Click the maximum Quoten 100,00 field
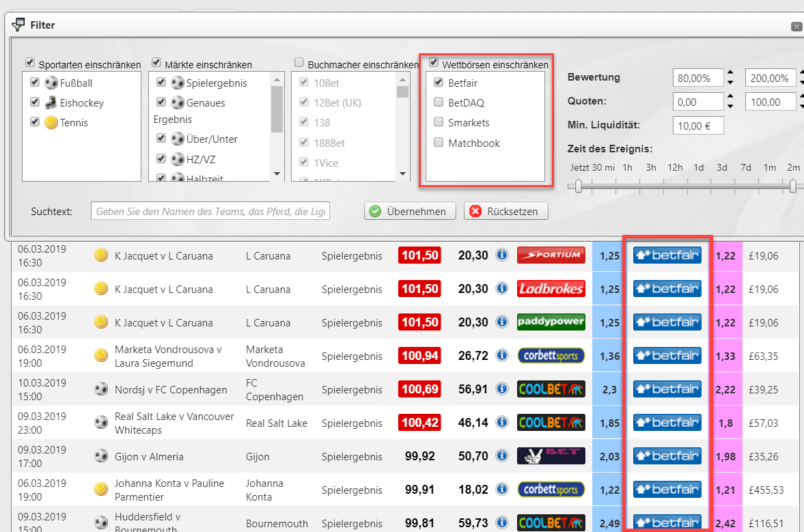 [x=770, y=102]
